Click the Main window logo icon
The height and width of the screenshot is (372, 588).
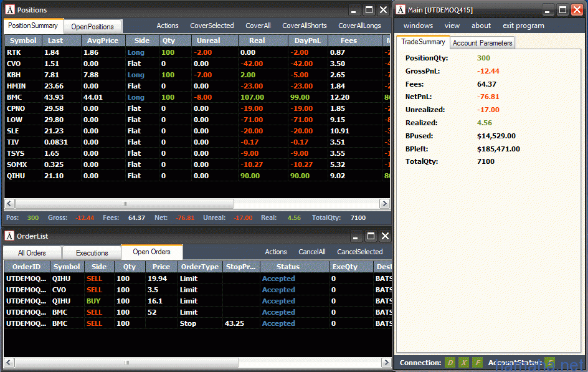coord(401,10)
